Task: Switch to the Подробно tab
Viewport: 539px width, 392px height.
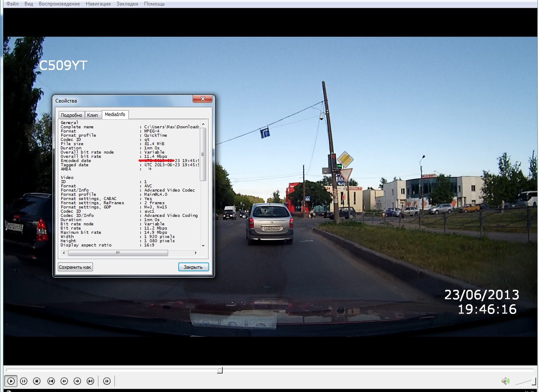Action: click(x=71, y=115)
